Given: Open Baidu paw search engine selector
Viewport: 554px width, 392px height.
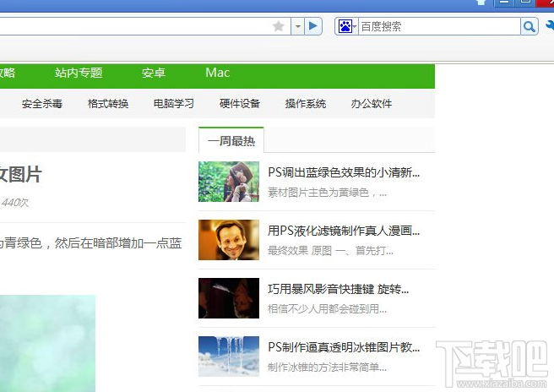Looking at the screenshot, I should [346, 26].
